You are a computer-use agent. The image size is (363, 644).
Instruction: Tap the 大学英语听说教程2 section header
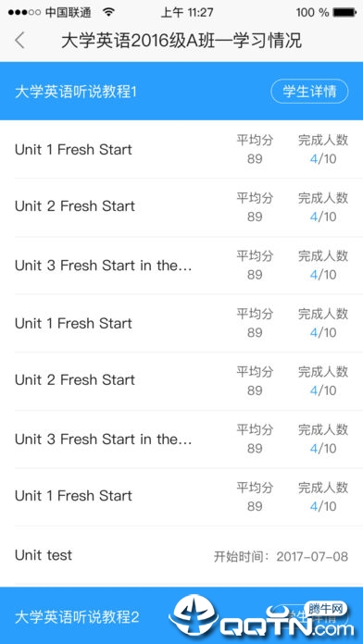tap(181, 615)
